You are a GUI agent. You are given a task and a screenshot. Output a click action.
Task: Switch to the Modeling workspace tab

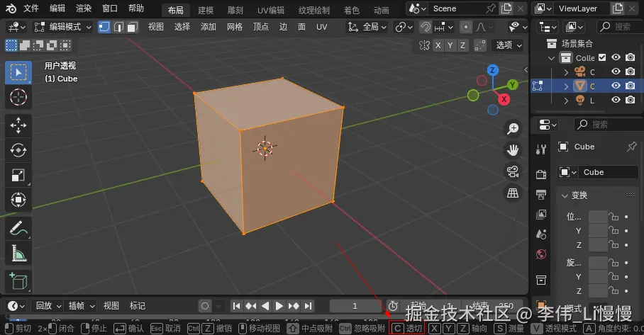click(x=206, y=10)
